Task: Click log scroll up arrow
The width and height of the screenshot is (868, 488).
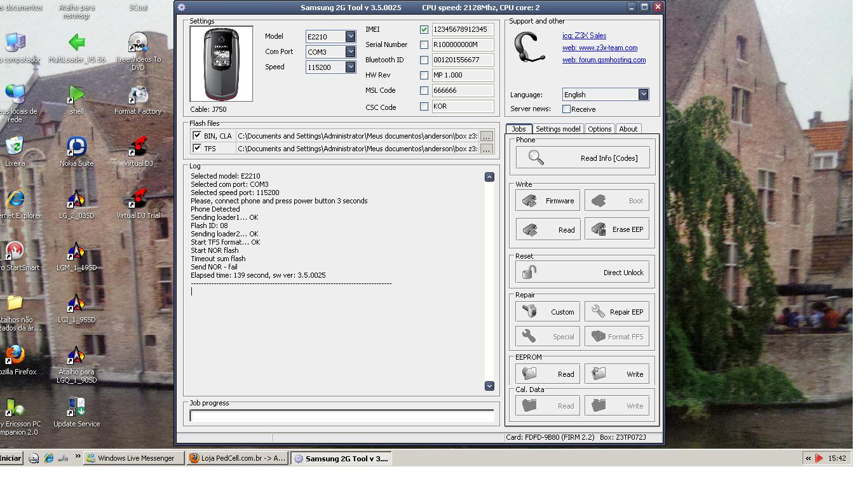Action: pyautogui.click(x=489, y=177)
